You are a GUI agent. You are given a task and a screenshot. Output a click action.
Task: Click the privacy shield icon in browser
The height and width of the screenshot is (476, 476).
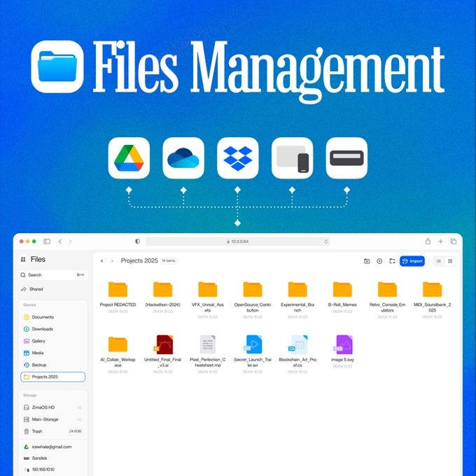click(x=137, y=241)
